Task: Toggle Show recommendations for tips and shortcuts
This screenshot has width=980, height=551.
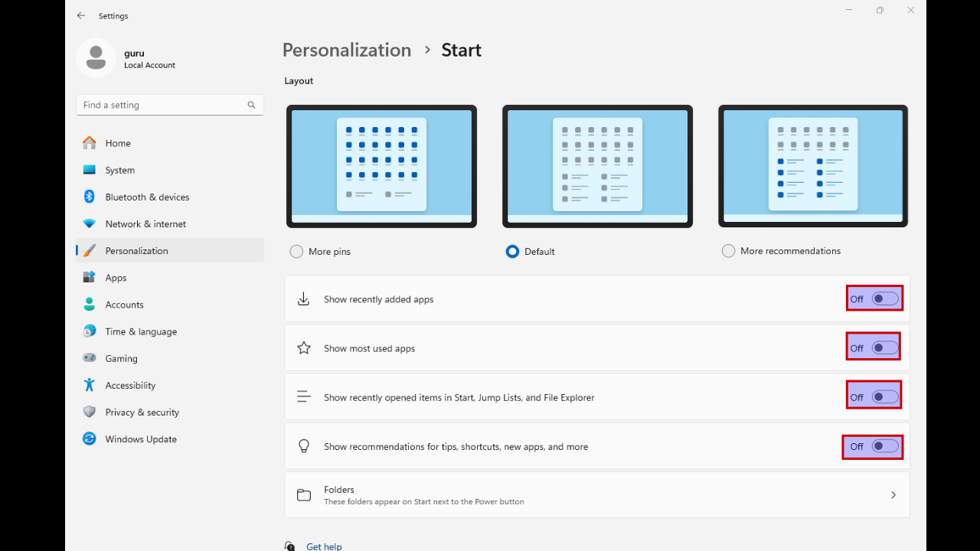Action: click(885, 446)
